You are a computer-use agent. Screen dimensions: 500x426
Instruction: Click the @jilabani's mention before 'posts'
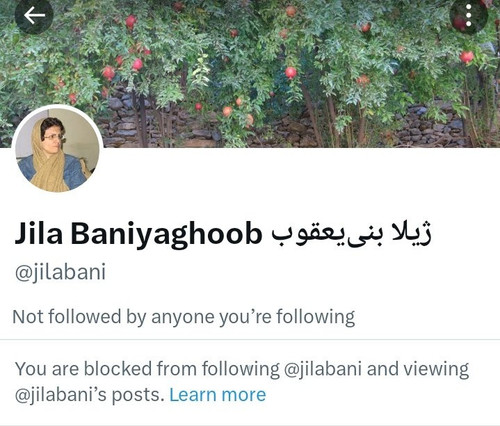pos(61,395)
